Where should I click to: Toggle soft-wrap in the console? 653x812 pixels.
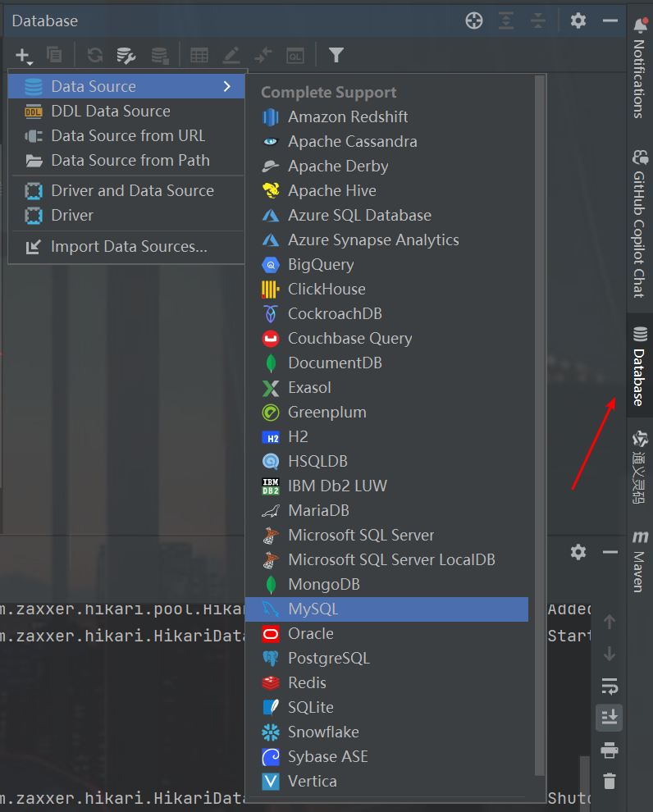(x=610, y=687)
